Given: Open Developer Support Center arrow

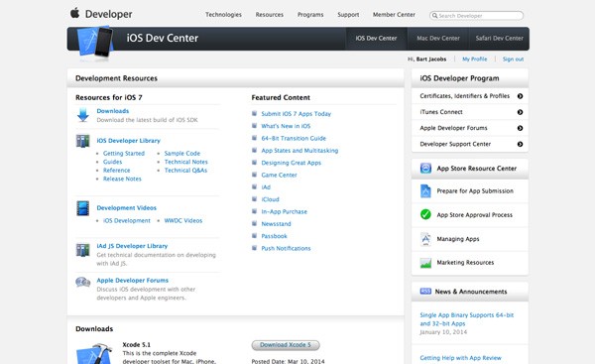Looking at the screenshot, I should [520, 144].
